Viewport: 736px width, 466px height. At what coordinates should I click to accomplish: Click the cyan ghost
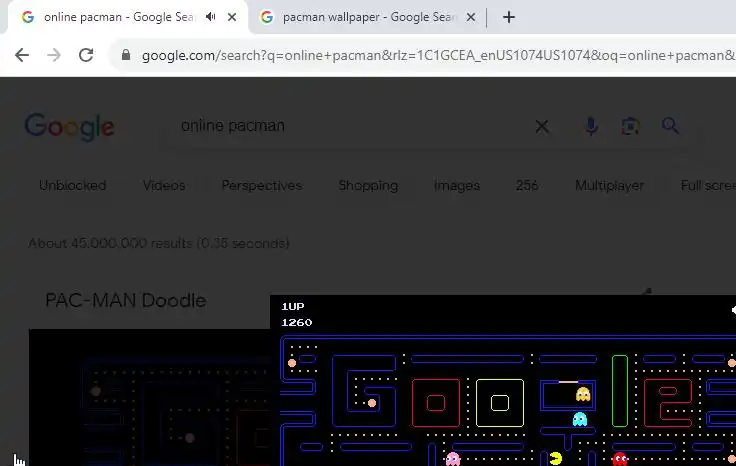(580, 419)
